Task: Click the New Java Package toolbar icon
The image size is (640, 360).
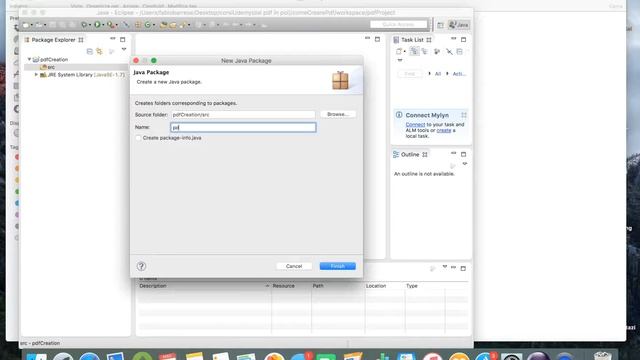Action: click(x=138, y=24)
